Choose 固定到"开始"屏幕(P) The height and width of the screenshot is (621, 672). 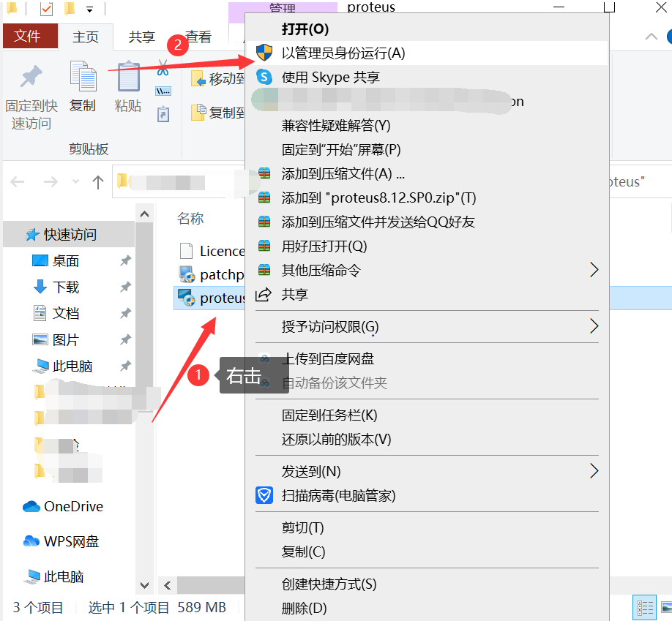click(428, 149)
